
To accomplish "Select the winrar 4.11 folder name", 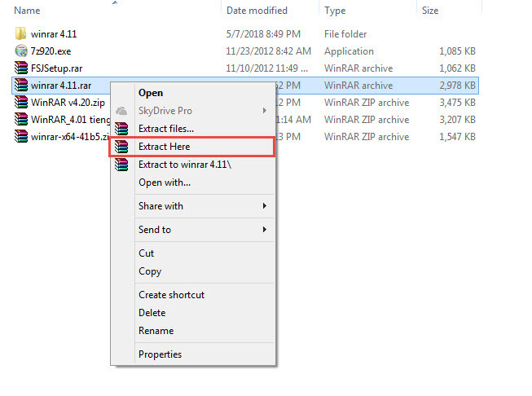I will (x=54, y=34).
